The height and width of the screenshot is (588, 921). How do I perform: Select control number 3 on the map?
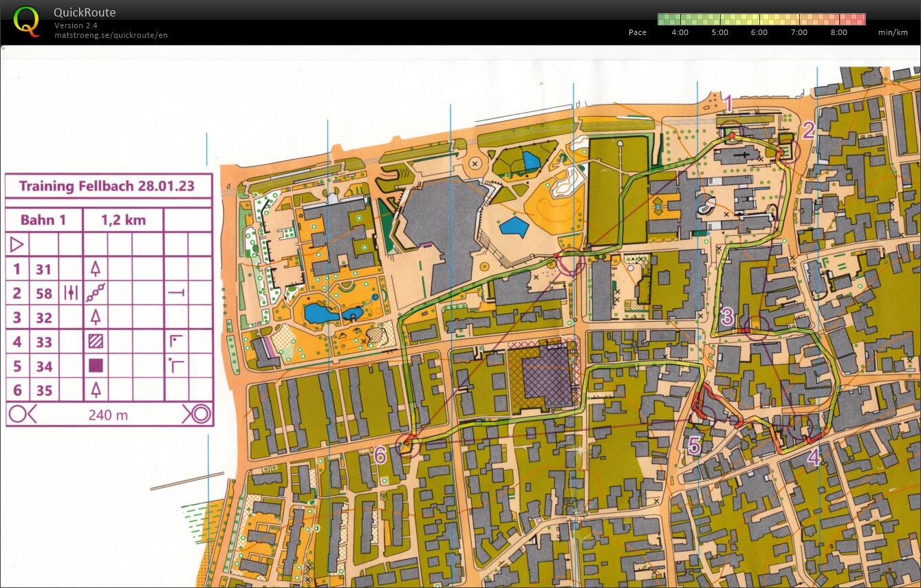(x=726, y=317)
